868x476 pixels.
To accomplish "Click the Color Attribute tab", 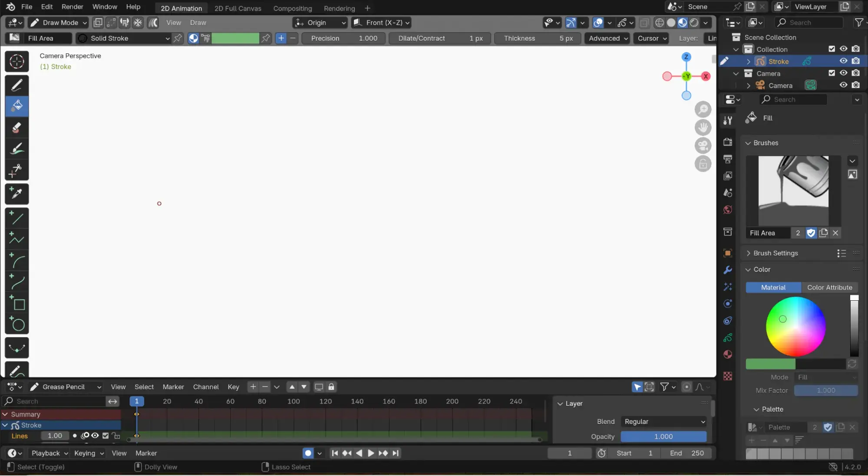I will point(830,287).
